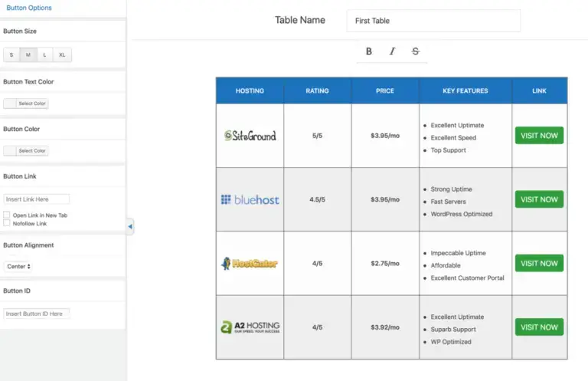Apply bold formatting with the B icon
Viewport: 588px width, 381px height.
tap(368, 51)
